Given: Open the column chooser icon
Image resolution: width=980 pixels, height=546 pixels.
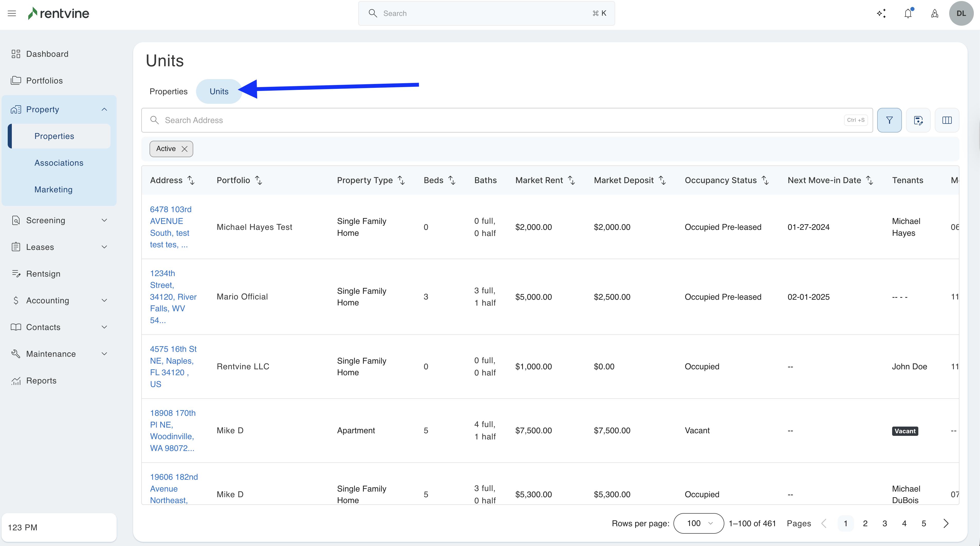Looking at the screenshot, I should pos(947,120).
